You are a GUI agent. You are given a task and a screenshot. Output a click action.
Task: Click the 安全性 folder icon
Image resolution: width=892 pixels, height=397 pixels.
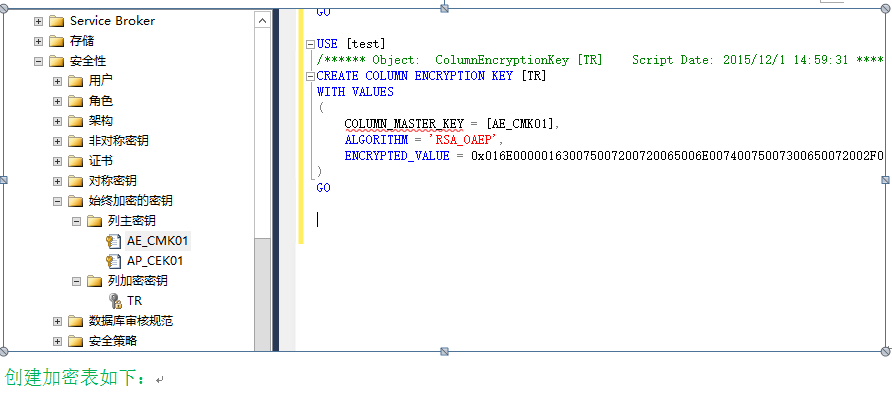(56, 61)
